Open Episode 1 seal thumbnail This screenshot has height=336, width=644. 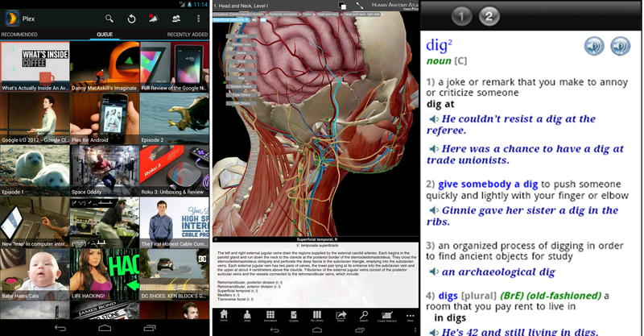(35, 170)
